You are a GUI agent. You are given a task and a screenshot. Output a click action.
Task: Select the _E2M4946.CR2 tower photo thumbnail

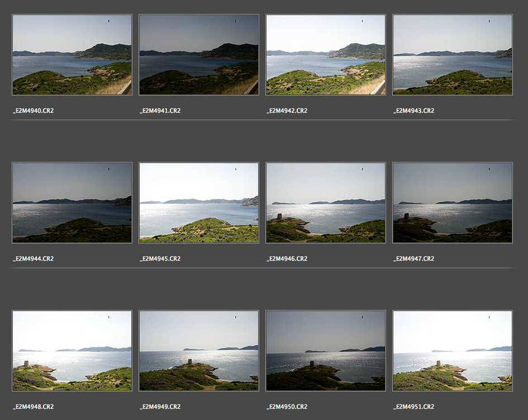tap(326, 203)
